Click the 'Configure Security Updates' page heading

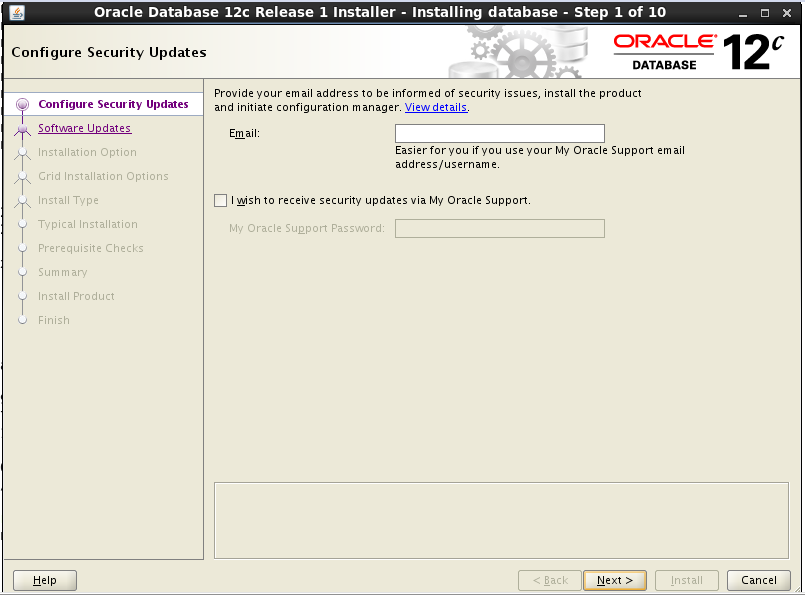coord(109,52)
